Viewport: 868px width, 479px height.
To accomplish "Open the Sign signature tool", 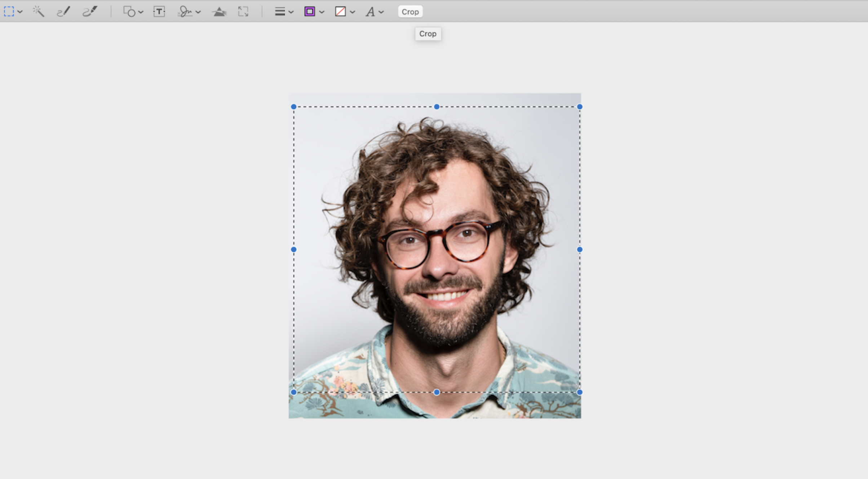I will (185, 12).
